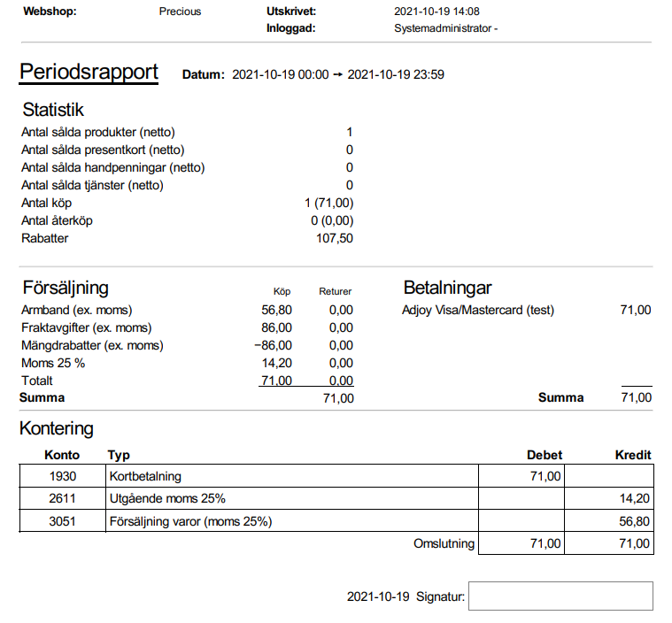Click the Systemadministrator login value
Screen dimensions: 672x623
445,28
